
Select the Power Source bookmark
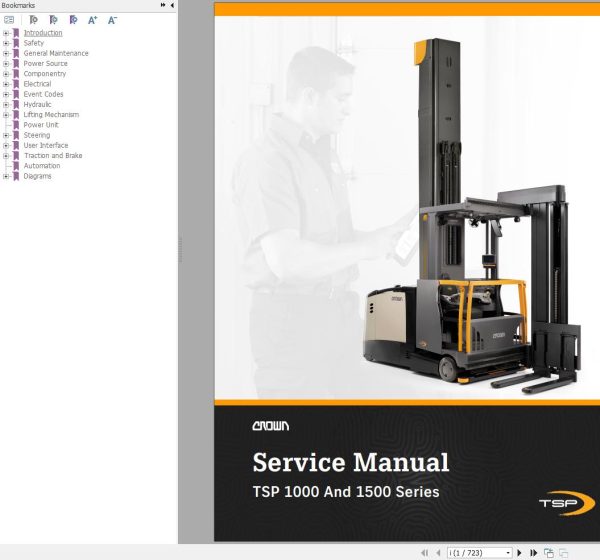(x=46, y=64)
